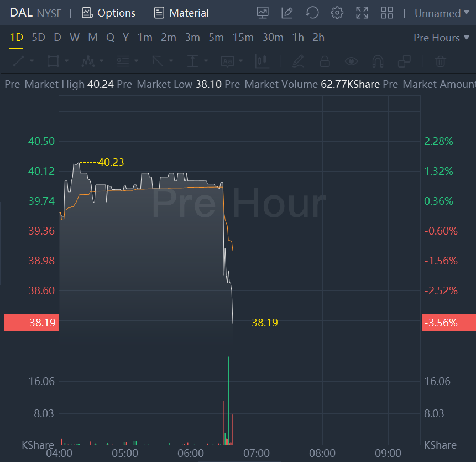Select the 15m interval tab

pos(243,38)
